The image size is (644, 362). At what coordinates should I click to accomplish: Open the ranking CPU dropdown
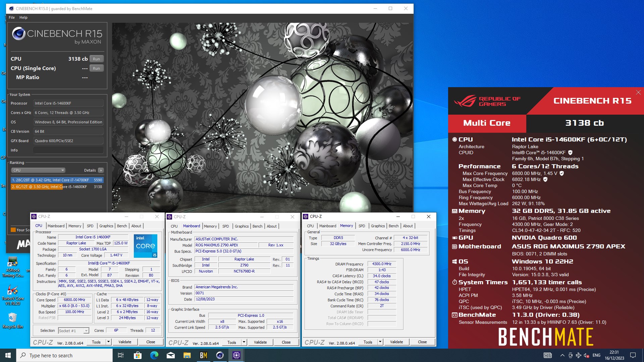coord(38,170)
